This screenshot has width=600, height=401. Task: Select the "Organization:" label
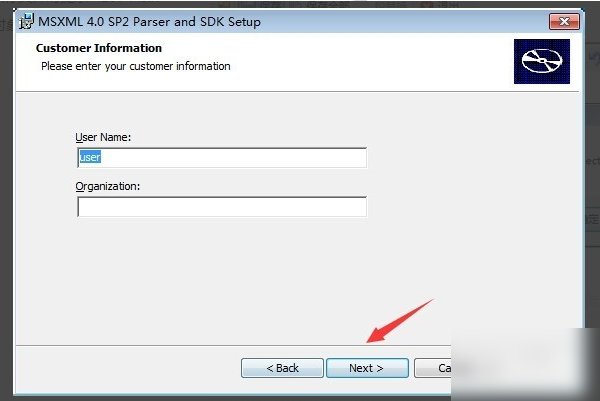click(x=107, y=186)
